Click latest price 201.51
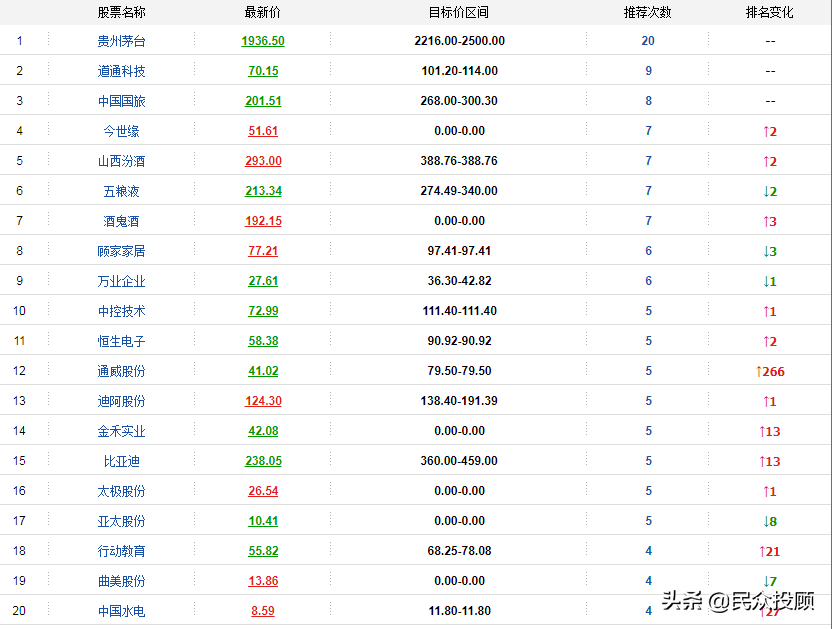 tap(263, 101)
